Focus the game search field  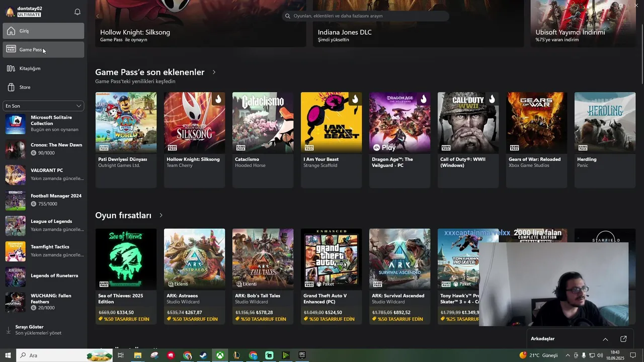365,16
